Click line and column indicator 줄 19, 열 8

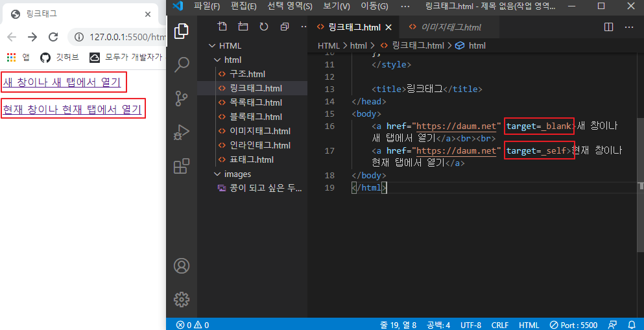[x=398, y=325]
